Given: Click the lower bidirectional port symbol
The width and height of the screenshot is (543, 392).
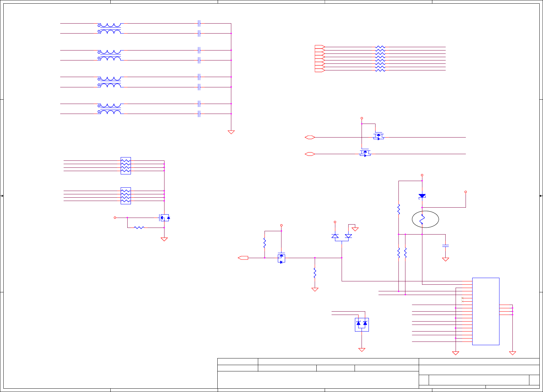Looking at the screenshot, I should (x=310, y=154).
